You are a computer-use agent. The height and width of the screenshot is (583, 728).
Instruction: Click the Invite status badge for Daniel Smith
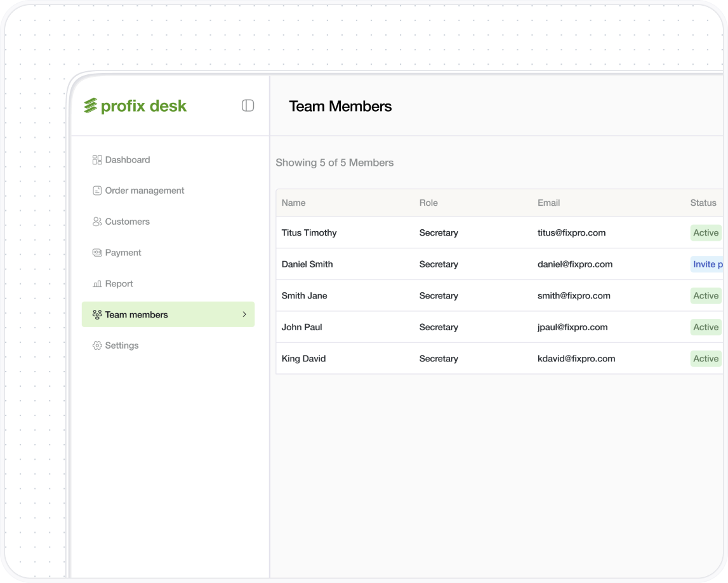(x=707, y=264)
